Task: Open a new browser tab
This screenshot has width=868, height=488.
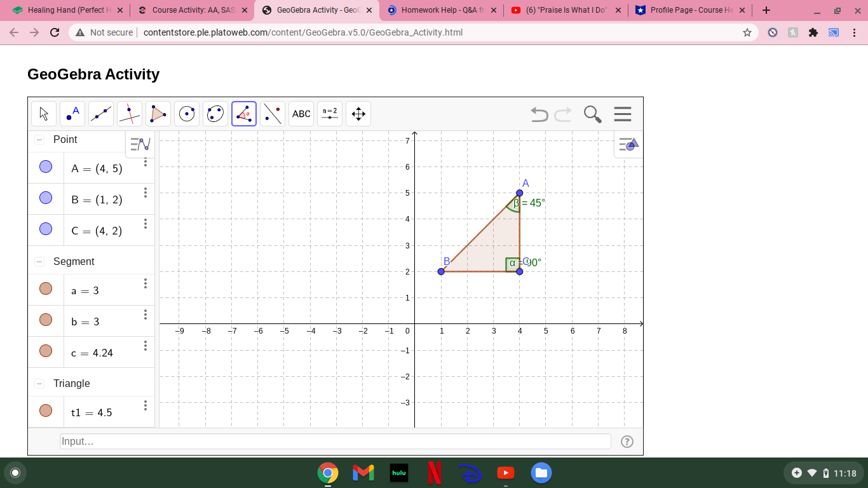Action: click(766, 10)
